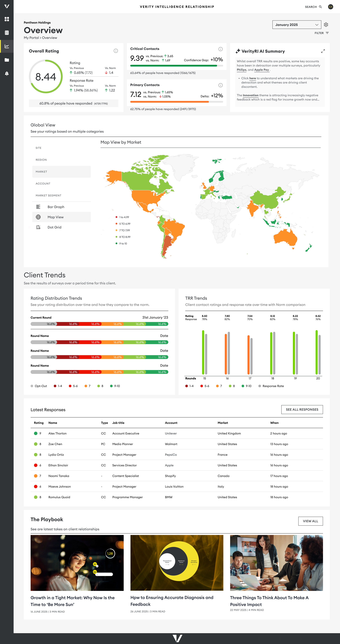Click Overall Rating info icon
Viewport: 340px width, 644px height.
tap(116, 51)
